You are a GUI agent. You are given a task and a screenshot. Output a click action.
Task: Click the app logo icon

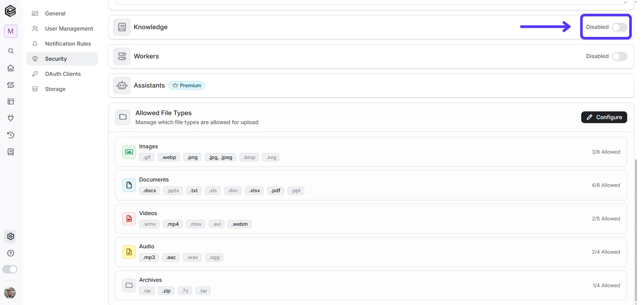10,11
